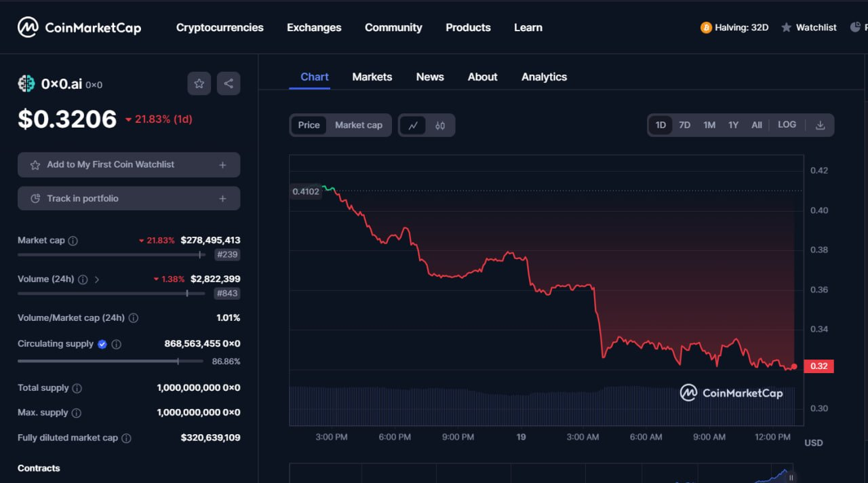Click the download chart data icon
Viewport: 868px width, 483px height.
820,125
